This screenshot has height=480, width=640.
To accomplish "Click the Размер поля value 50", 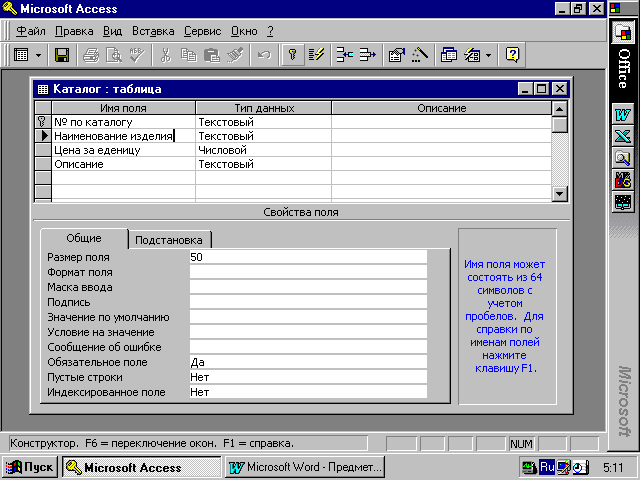I will pyautogui.click(x=308, y=257).
